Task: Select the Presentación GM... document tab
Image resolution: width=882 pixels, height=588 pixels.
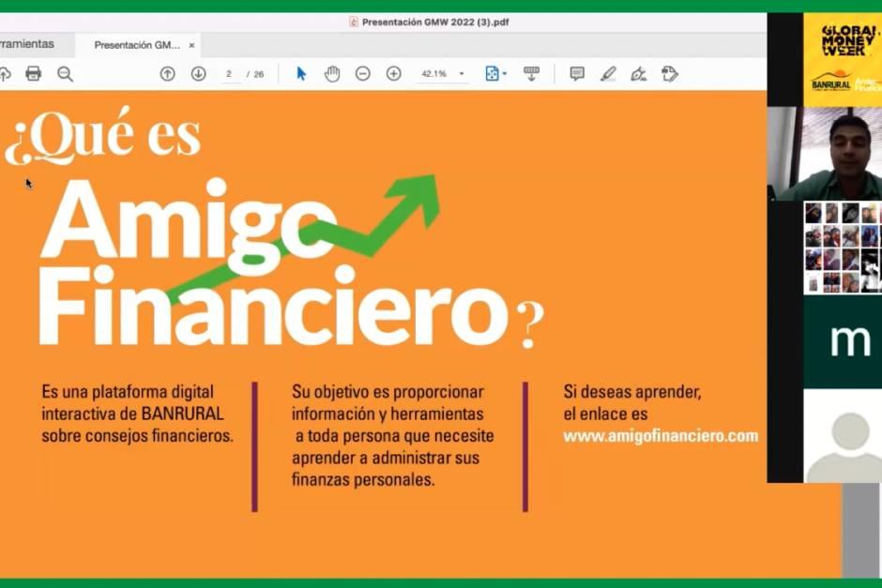Action: click(137, 45)
